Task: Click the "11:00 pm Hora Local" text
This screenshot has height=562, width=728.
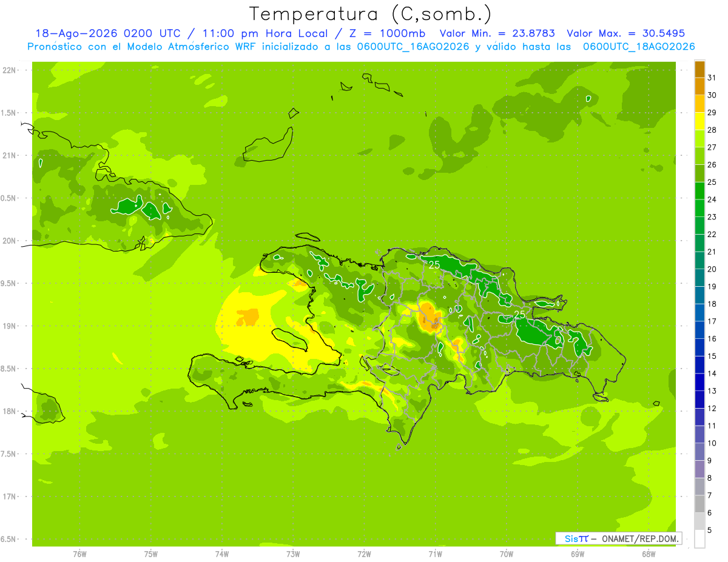Action: (x=266, y=33)
